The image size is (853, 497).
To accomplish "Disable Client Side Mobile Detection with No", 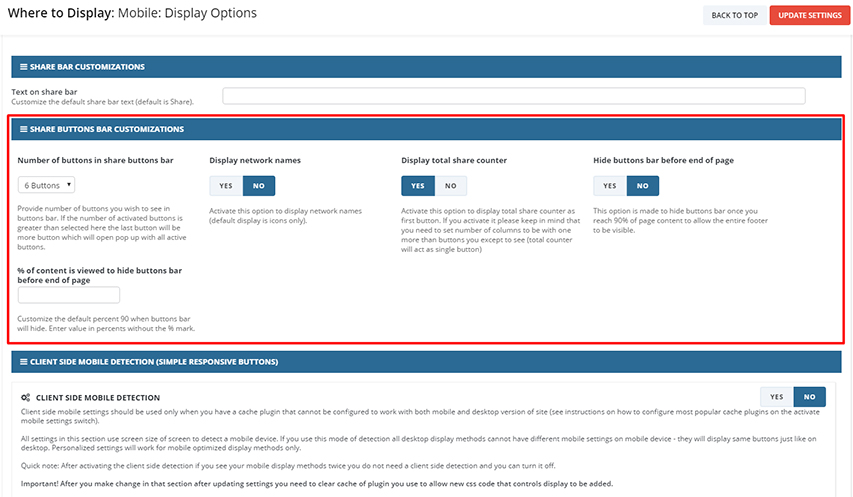I will (809, 397).
